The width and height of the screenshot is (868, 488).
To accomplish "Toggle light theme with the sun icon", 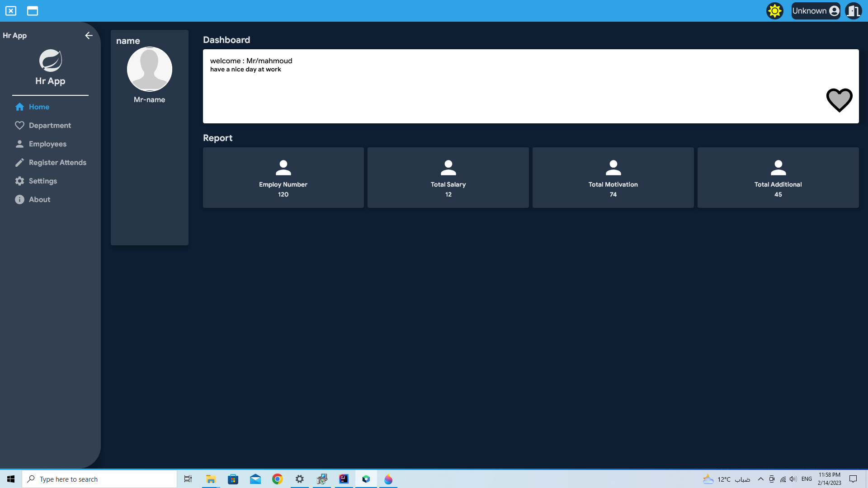I will point(774,10).
